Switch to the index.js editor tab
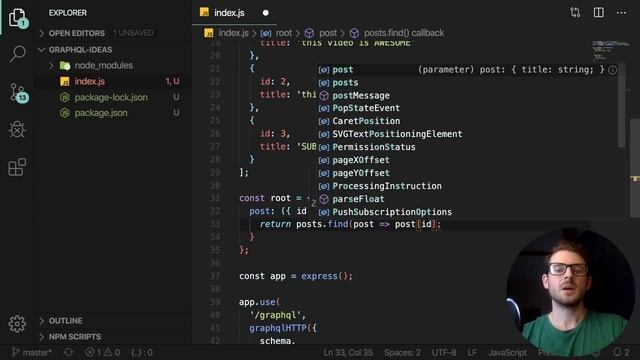 pyautogui.click(x=229, y=13)
